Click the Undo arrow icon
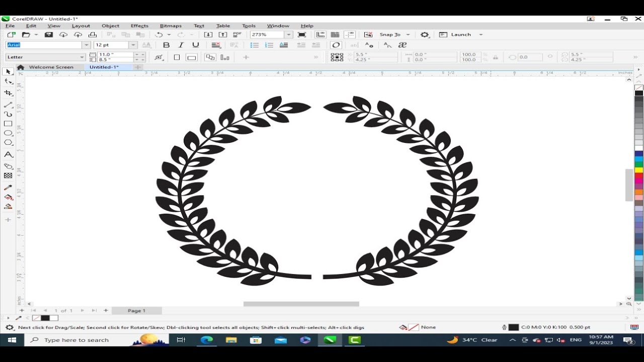This screenshot has height=362, width=644. point(159,35)
